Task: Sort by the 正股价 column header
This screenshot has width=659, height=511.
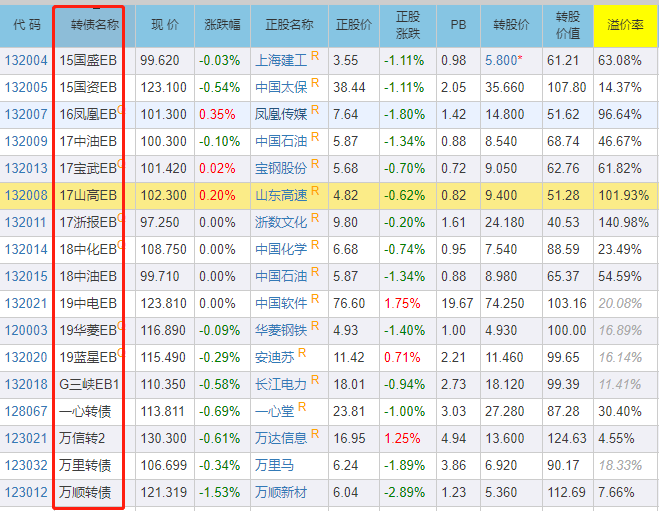Action: 354,25
